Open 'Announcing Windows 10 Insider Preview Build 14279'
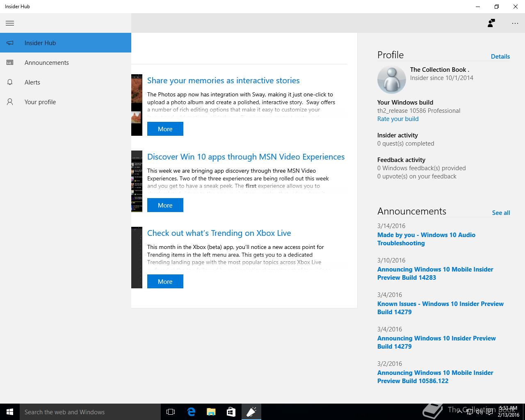The image size is (525, 420). click(x=436, y=342)
